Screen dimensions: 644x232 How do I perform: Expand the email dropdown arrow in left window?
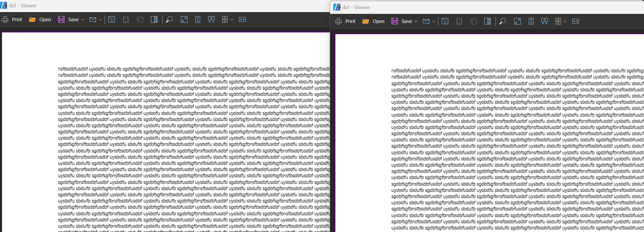[x=101, y=20]
